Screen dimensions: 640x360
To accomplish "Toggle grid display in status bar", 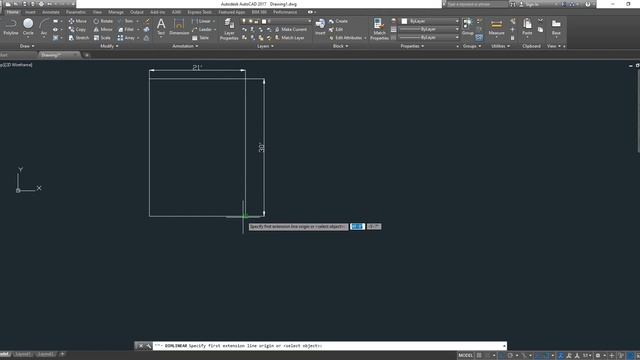I will pyautogui.click(x=479, y=356).
